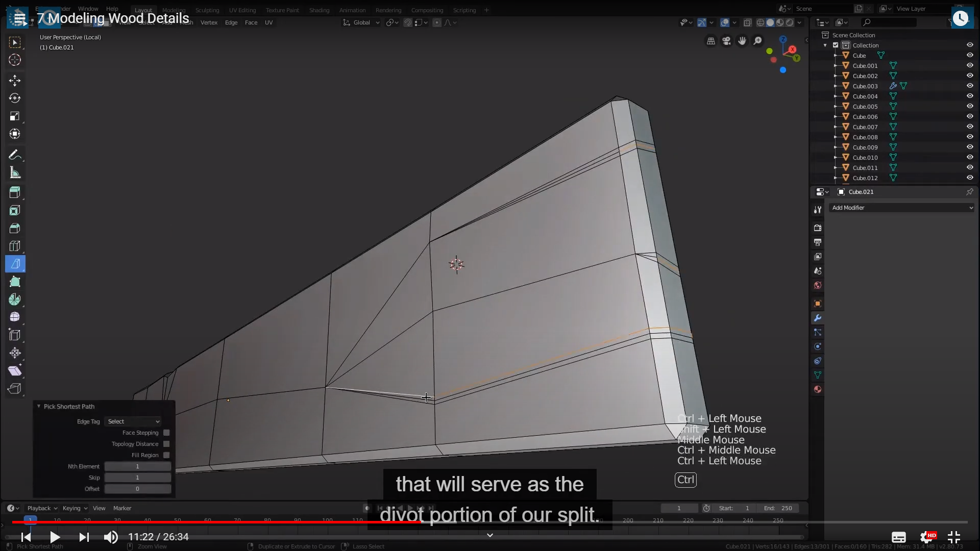The width and height of the screenshot is (980, 551).
Task: Open the Edge menu in header
Action: (231, 22)
